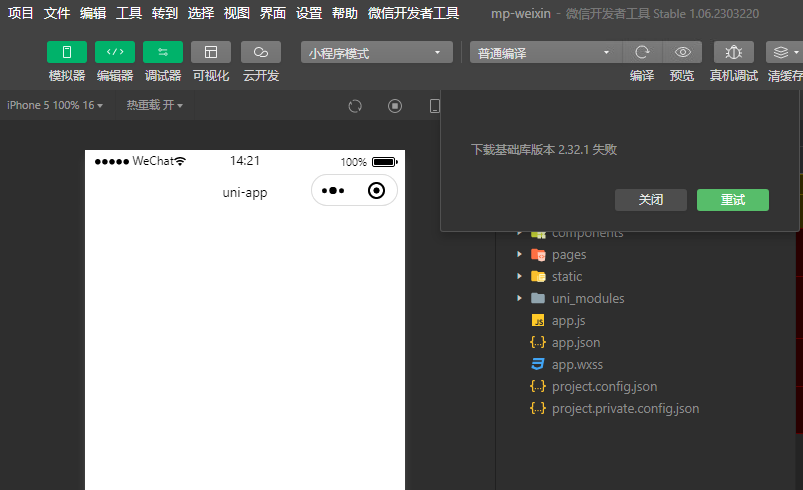Open the app.js file

click(568, 321)
